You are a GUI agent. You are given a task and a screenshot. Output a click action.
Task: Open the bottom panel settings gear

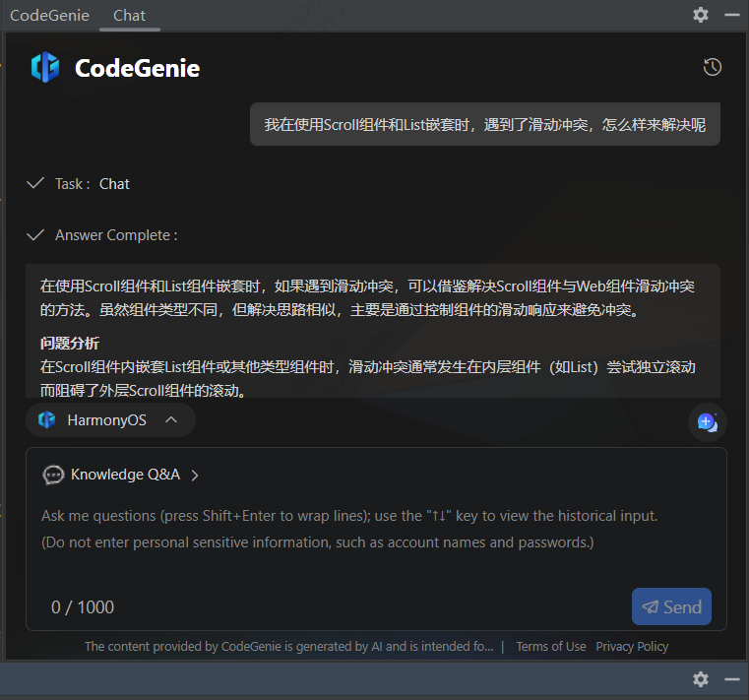[x=700, y=679]
